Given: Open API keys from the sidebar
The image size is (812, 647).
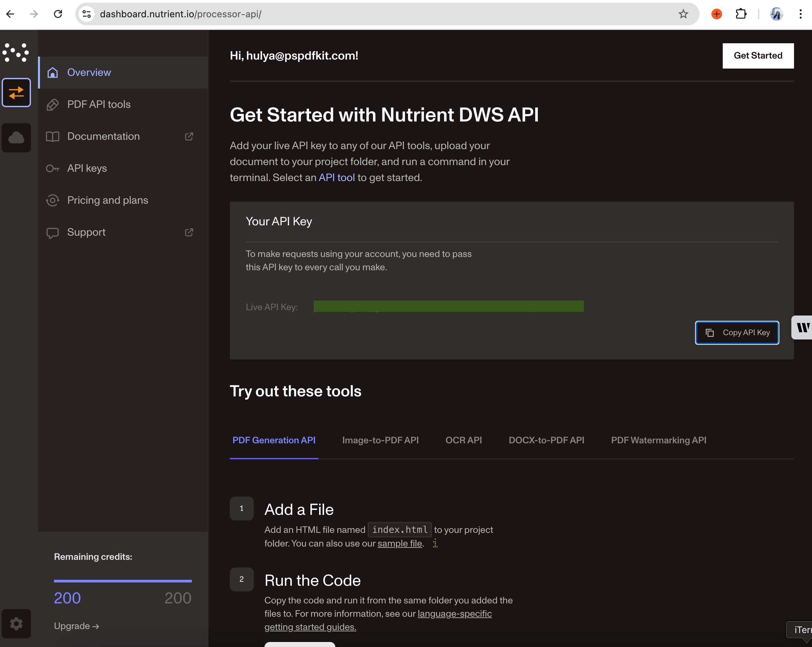Looking at the screenshot, I should click(x=87, y=168).
